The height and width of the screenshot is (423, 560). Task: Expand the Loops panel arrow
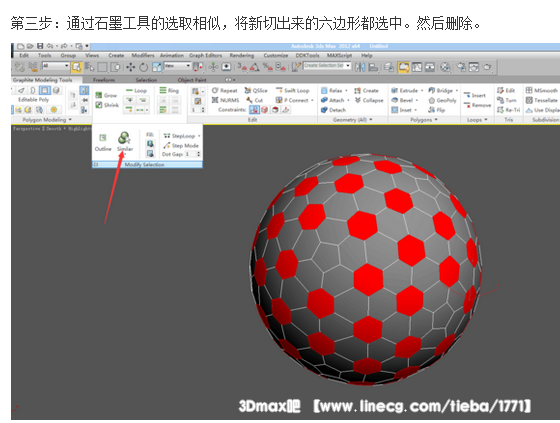(486, 120)
